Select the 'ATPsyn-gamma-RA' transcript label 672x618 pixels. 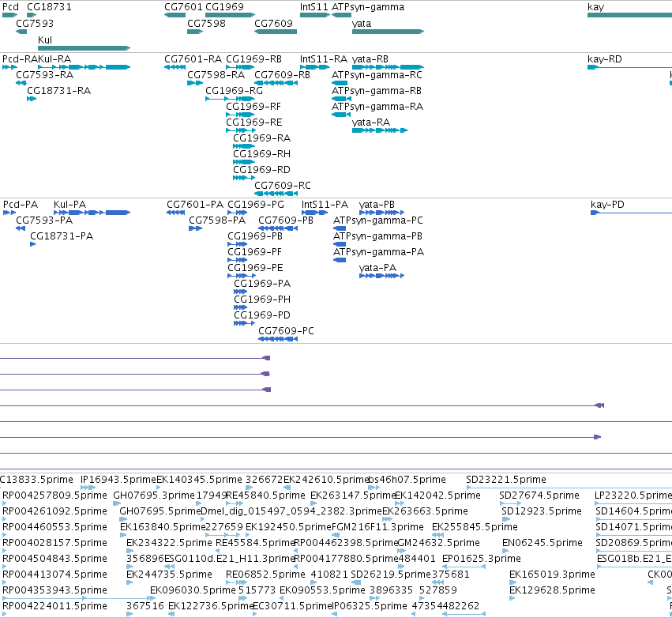point(377,107)
